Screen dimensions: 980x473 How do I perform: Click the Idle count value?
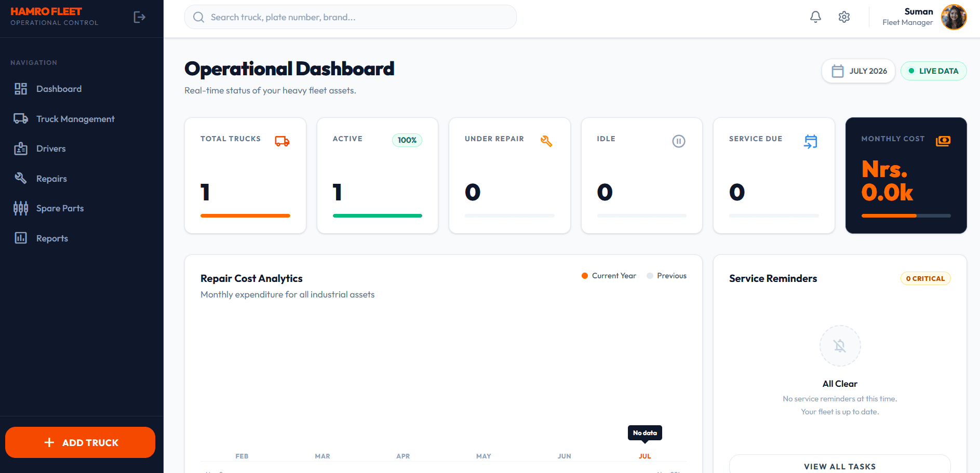tap(605, 192)
